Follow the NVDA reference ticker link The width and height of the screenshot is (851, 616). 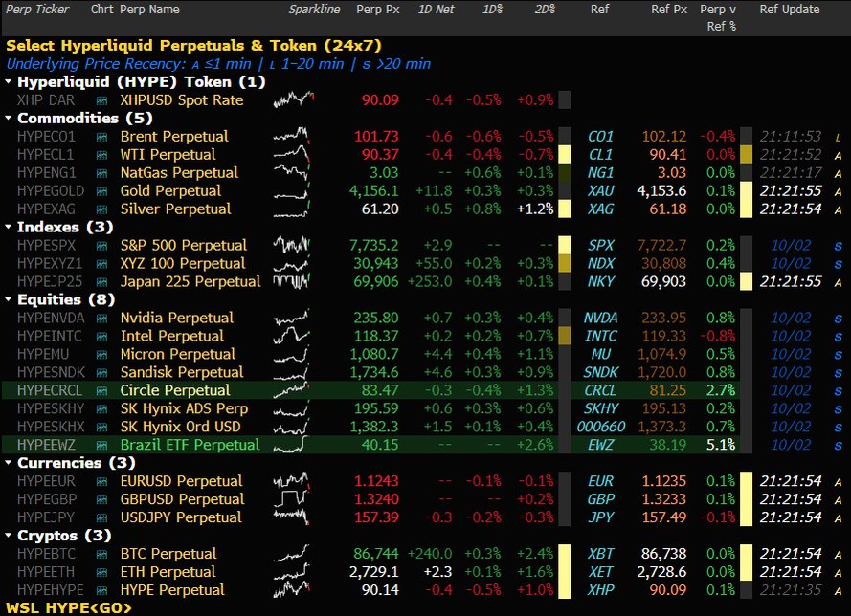(x=600, y=319)
